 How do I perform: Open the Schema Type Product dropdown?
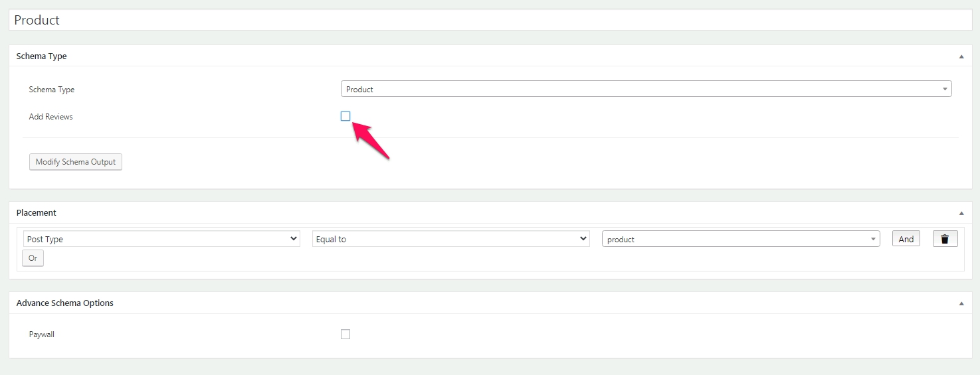coord(646,89)
